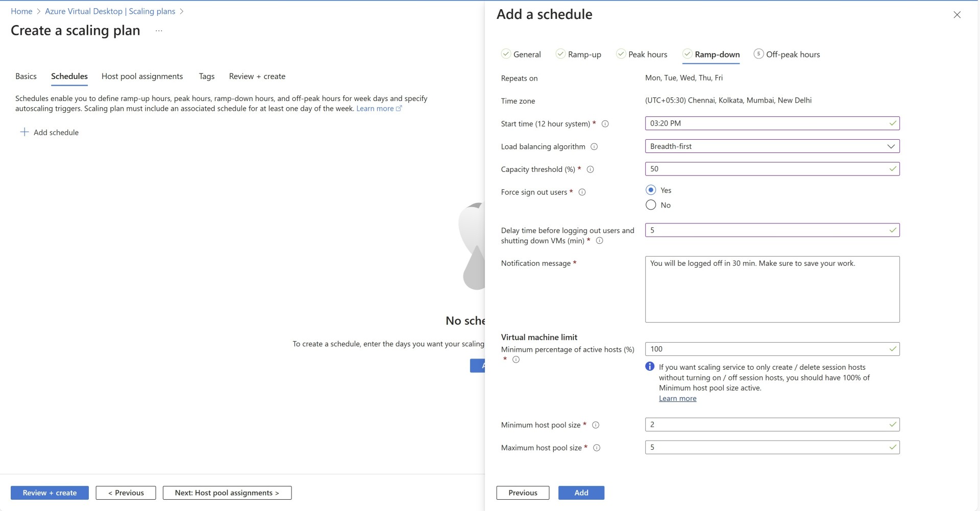This screenshot has width=980, height=511.
Task: Click the Capacity threshold info icon
Action: pyautogui.click(x=591, y=169)
